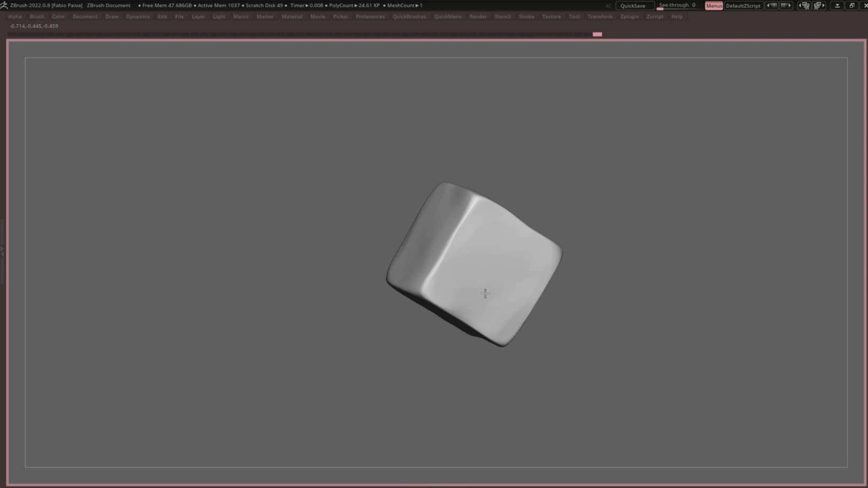Click the PolyCount 24.61 KP status text
This screenshot has width=868, height=488.
[354, 5]
